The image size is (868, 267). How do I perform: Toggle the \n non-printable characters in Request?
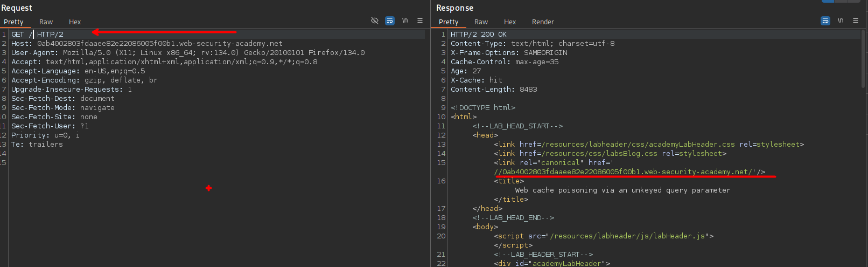pos(405,20)
